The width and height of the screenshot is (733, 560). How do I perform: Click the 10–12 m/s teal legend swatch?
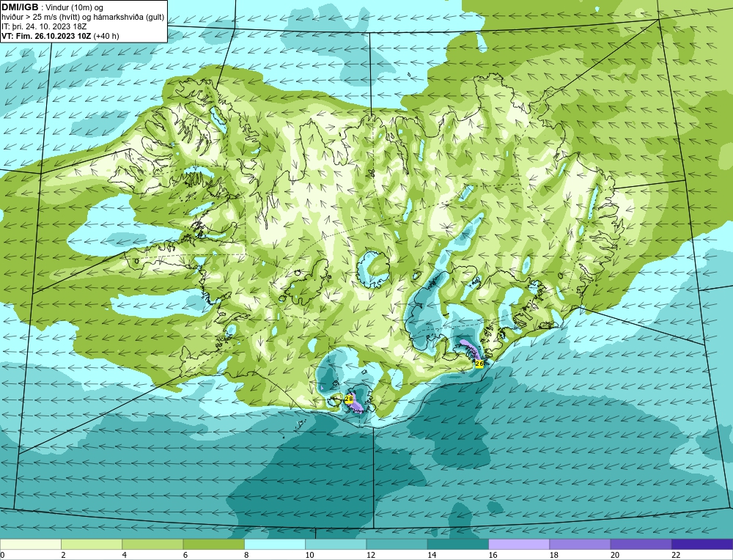336,545
